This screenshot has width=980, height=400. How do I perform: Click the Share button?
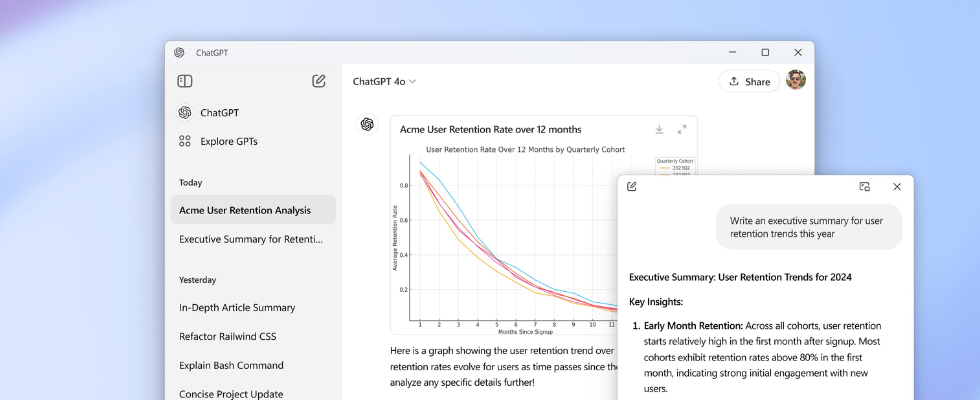pyautogui.click(x=749, y=81)
